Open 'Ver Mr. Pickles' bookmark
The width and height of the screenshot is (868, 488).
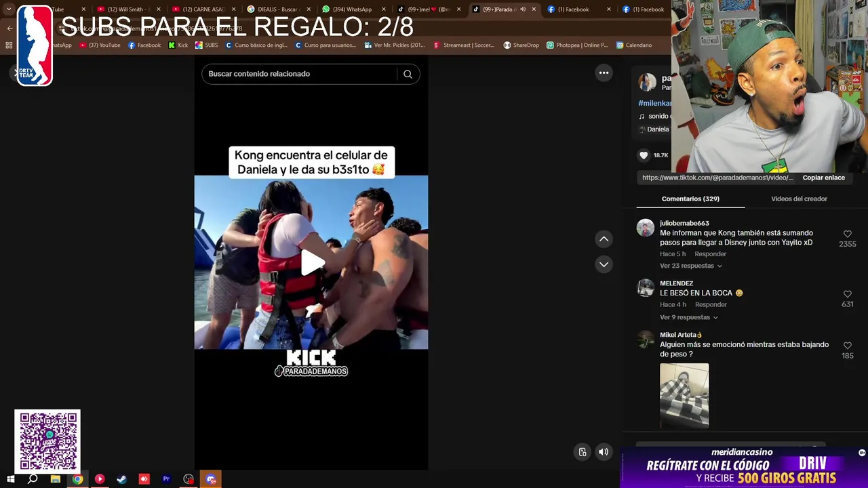point(394,45)
